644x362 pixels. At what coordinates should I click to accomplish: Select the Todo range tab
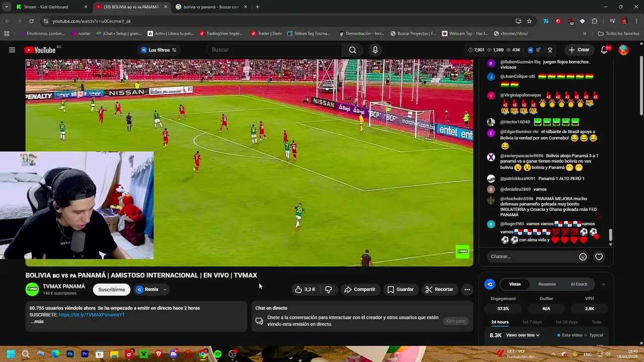[x=596, y=322]
